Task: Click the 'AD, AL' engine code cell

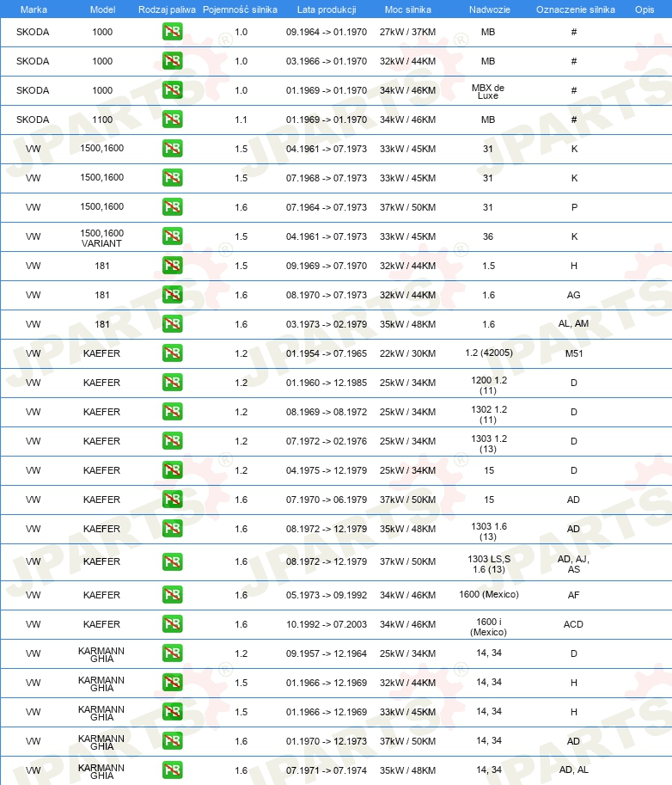Action: click(573, 770)
